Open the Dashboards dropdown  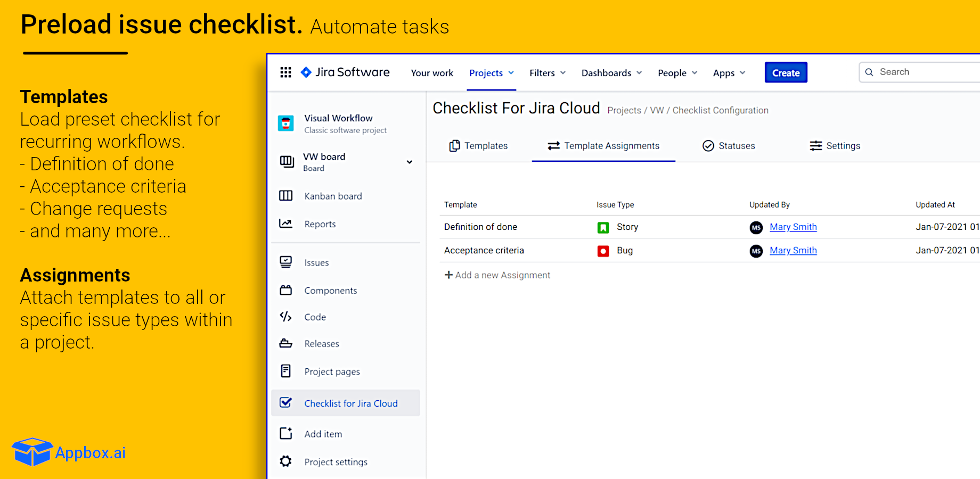(x=611, y=73)
